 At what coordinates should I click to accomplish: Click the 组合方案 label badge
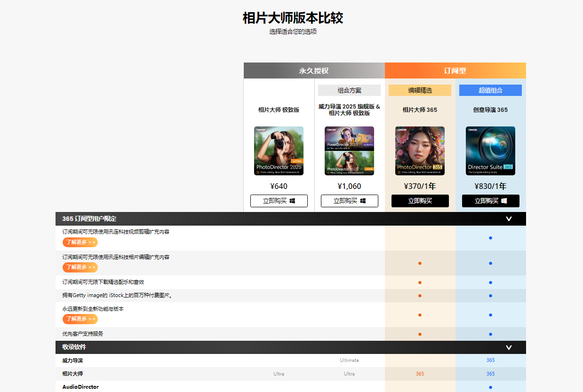350,90
